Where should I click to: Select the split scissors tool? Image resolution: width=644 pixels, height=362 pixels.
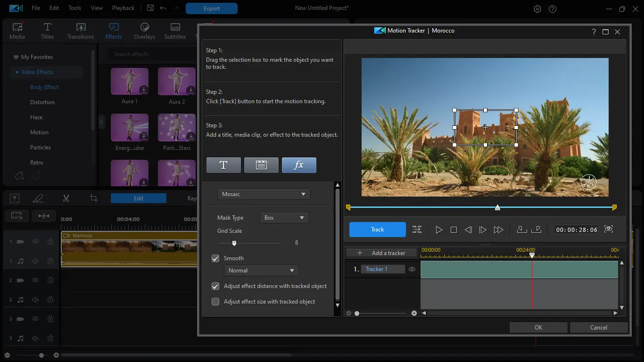coord(66,198)
